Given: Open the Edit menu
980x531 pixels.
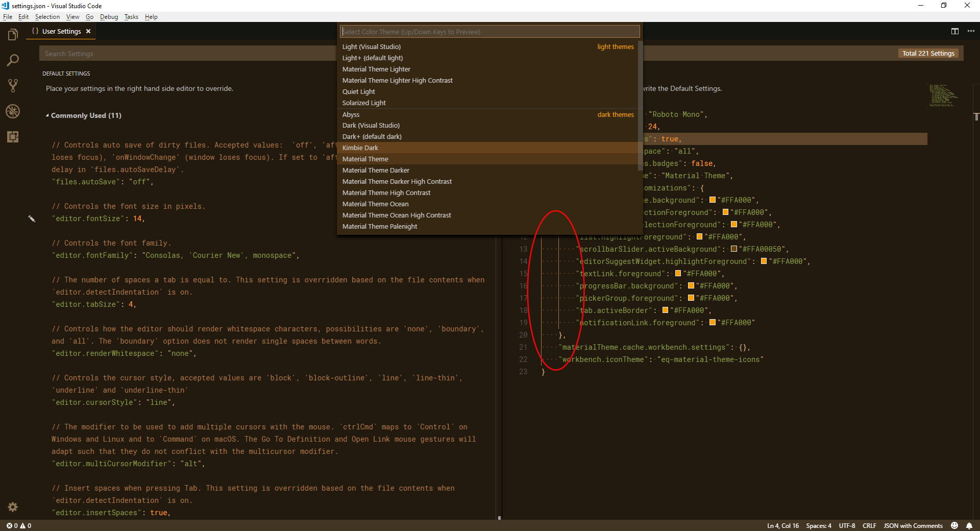Looking at the screenshot, I should (x=23, y=17).
